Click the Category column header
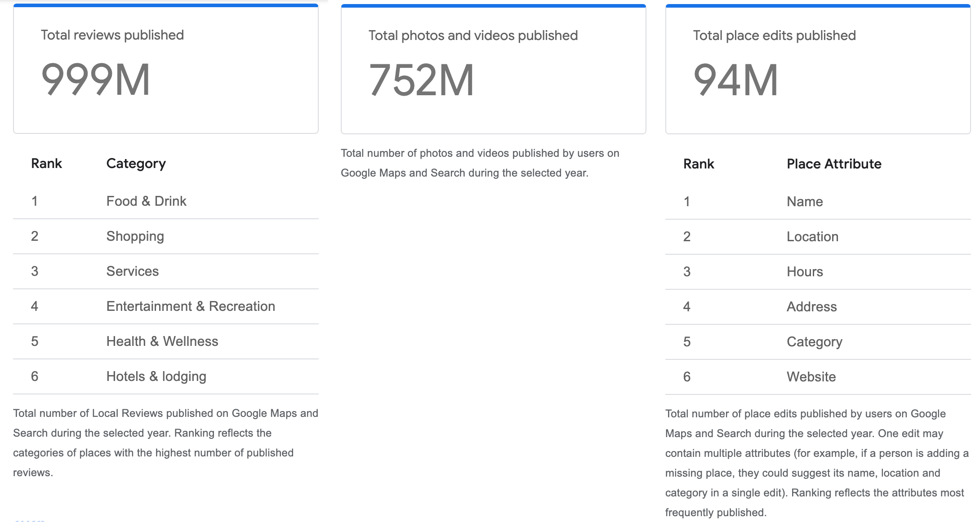 pos(136,163)
